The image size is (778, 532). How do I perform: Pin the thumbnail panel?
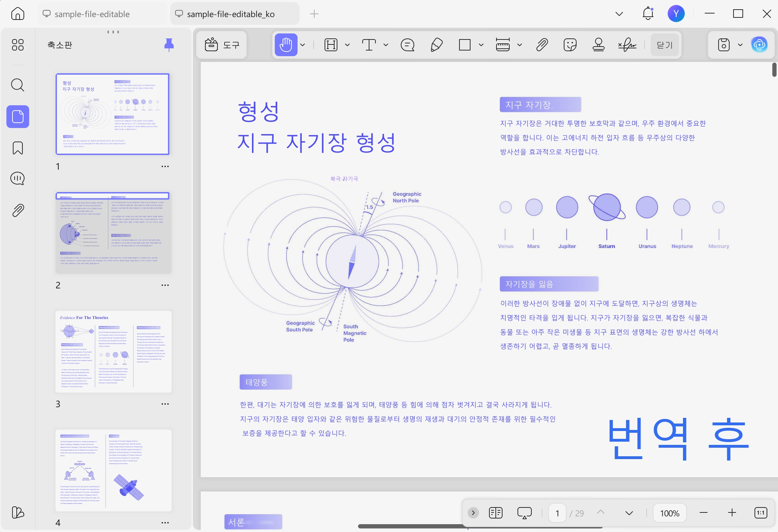169,45
